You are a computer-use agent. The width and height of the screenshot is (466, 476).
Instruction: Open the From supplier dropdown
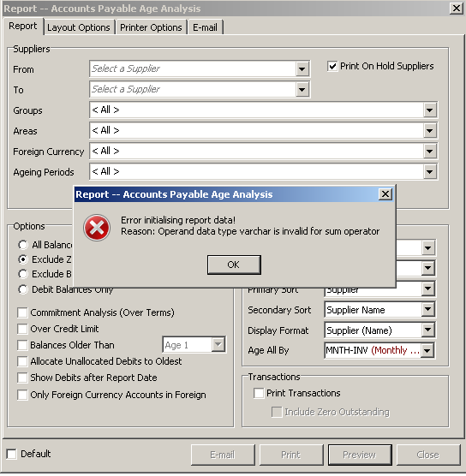302,68
